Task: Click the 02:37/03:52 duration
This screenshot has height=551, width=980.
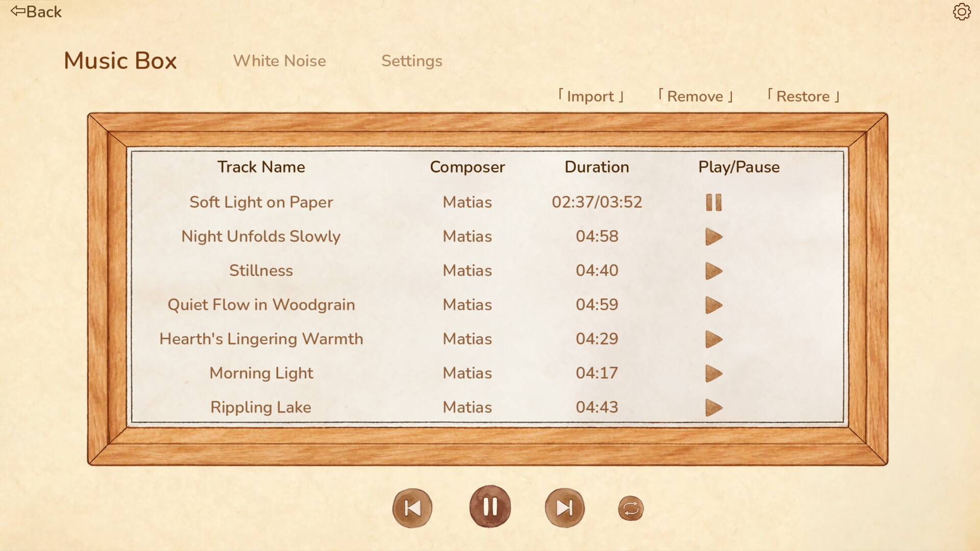Action: point(597,202)
